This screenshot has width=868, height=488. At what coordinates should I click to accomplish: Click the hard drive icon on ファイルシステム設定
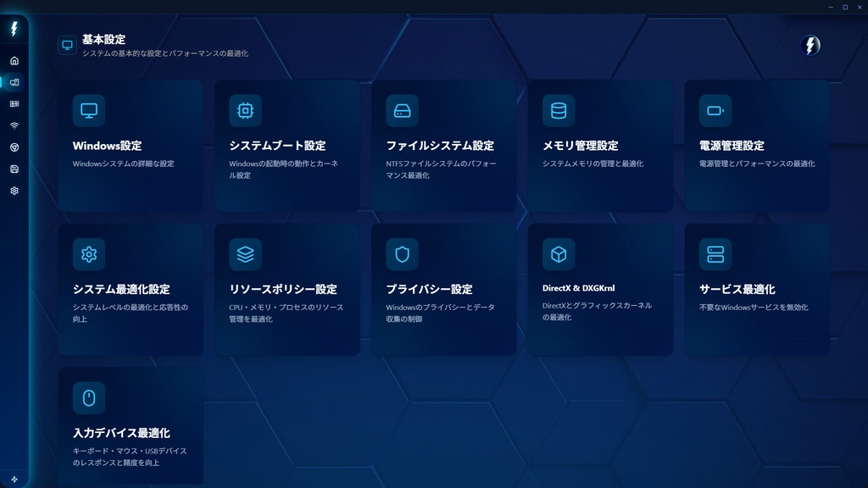(402, 111)
